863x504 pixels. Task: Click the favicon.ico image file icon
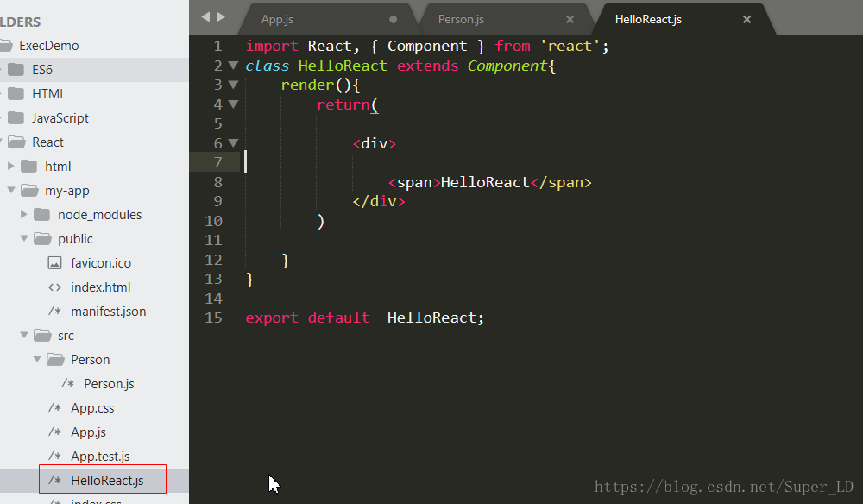click(x=54, y=263)
